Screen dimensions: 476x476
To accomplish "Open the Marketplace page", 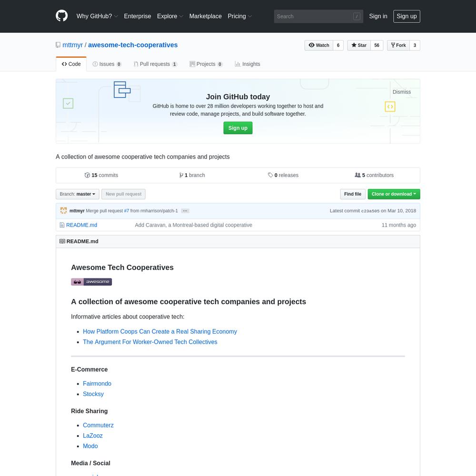I will [206, 16].
